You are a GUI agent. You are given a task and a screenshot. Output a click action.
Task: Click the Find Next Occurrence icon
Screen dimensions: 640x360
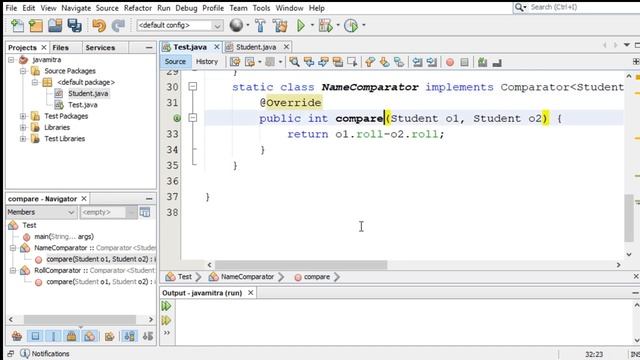323,62
